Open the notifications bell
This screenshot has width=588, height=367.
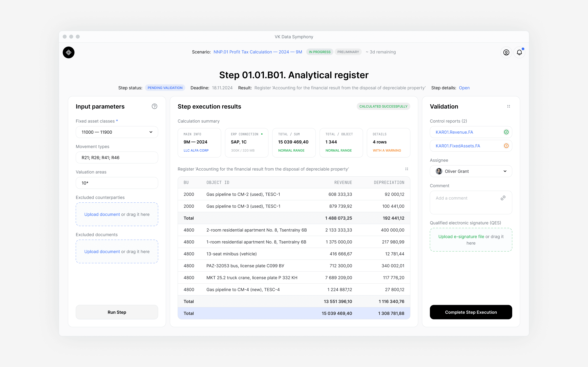(x=519, y=52)
